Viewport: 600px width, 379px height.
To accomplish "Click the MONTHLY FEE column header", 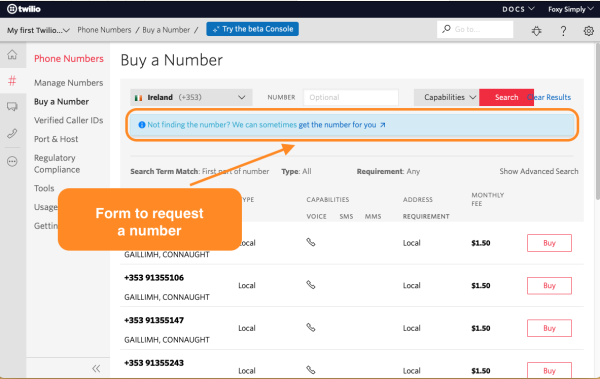I will tap(488, 199).
